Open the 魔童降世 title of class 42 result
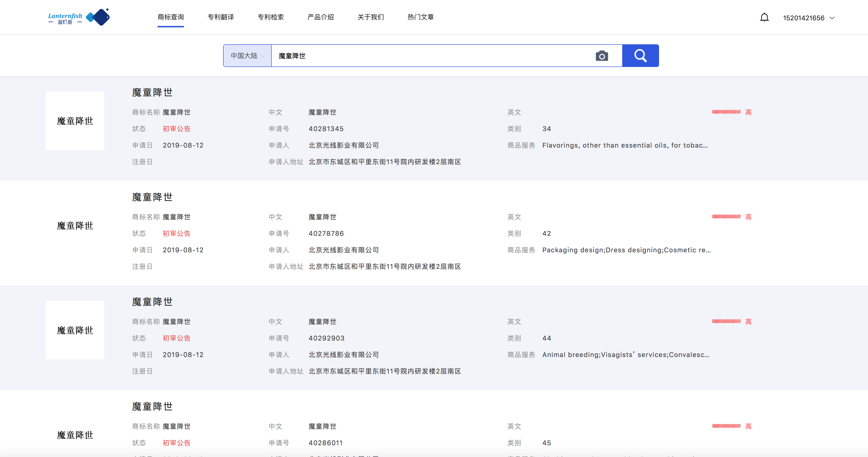868x457 pixels. pos(152,197)
